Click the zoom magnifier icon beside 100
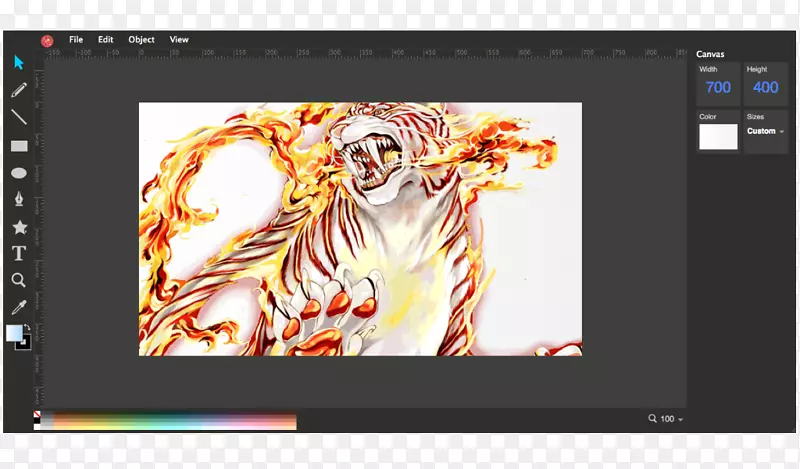 652,418
